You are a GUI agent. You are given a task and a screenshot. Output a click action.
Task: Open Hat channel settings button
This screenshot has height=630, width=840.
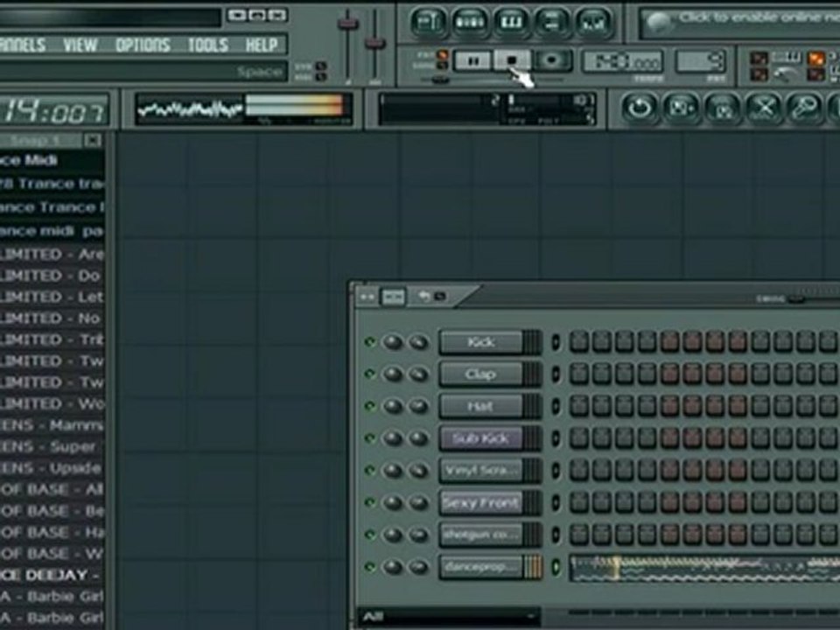(x=480, y=406)
